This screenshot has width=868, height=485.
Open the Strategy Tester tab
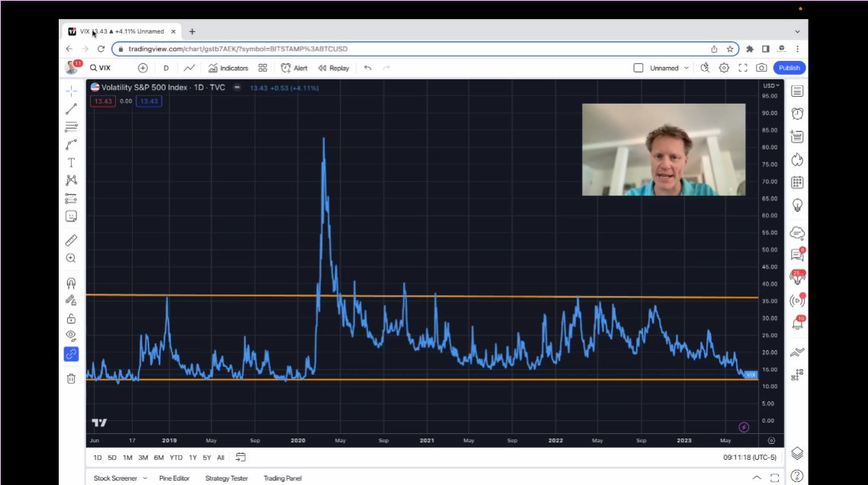(226, 478)
